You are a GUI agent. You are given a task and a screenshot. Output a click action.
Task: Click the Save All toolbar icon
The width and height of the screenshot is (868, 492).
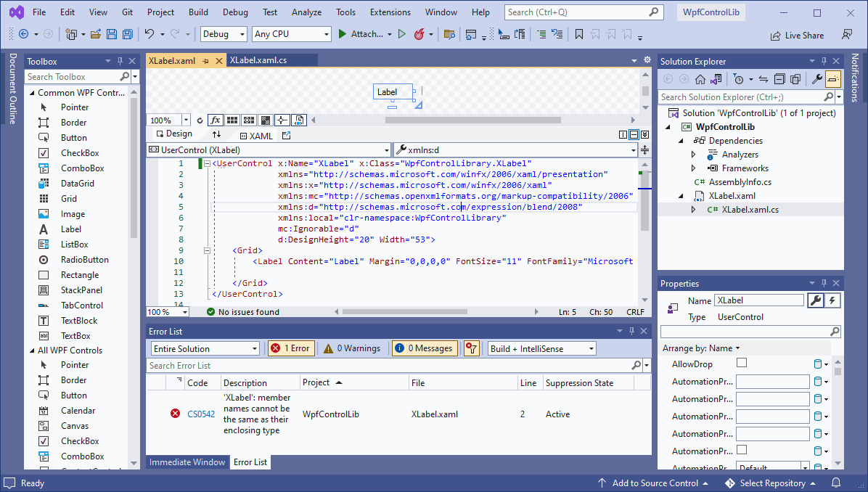[x=127, y=34]
